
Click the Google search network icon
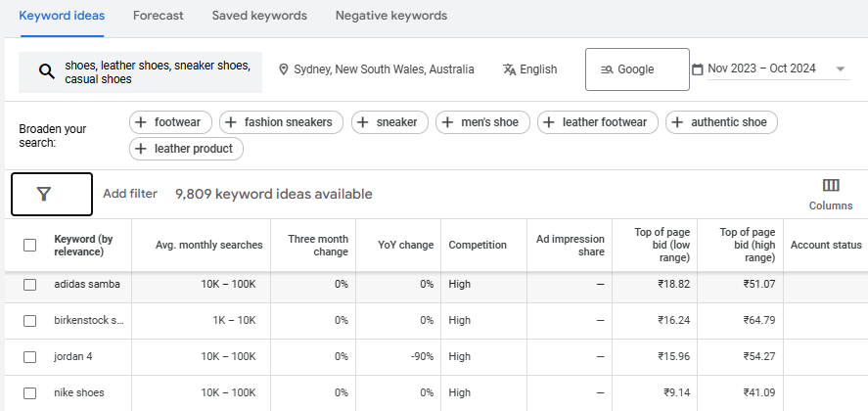pyautogui.click(x=607, y=69)
